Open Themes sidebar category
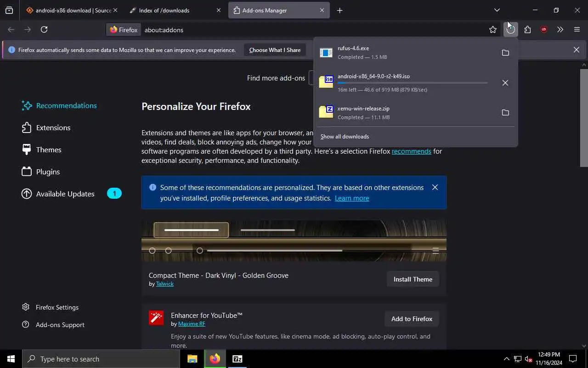The width and height of the screenshot is (588, 368). [x=41, y=149]
